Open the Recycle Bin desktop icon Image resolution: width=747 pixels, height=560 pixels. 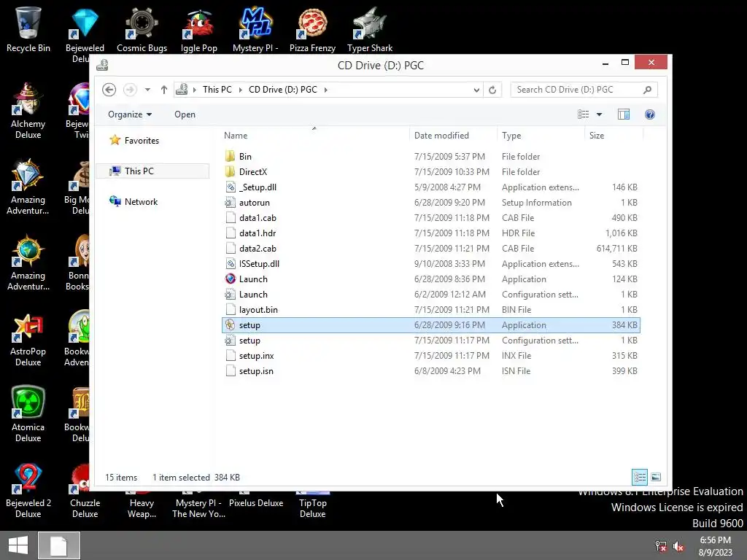point(28,29)
